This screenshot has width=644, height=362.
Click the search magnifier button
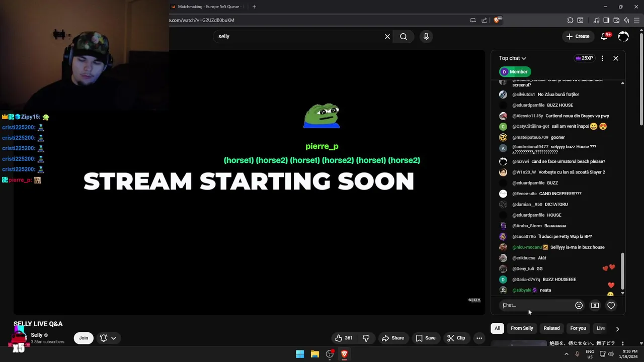[x=404, y=36]
